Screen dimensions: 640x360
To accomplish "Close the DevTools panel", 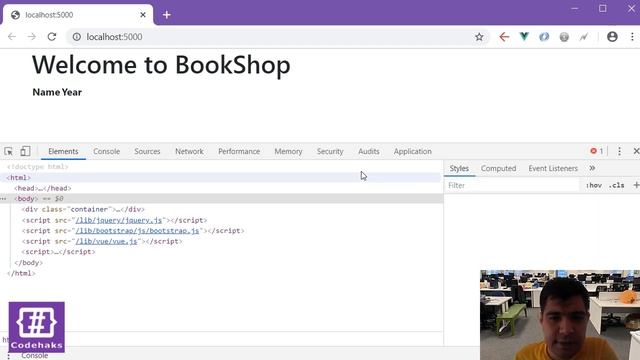I will click(636, 151).
